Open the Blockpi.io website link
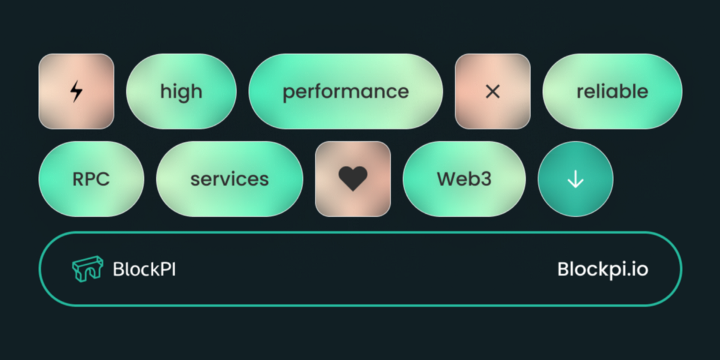720x360 pixels. 602,270
